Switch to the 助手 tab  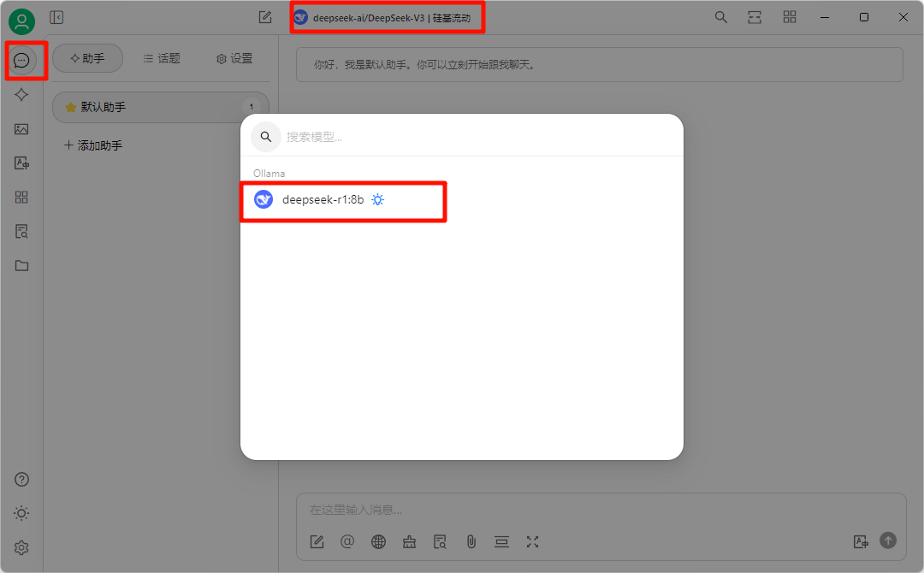(88, 58)
